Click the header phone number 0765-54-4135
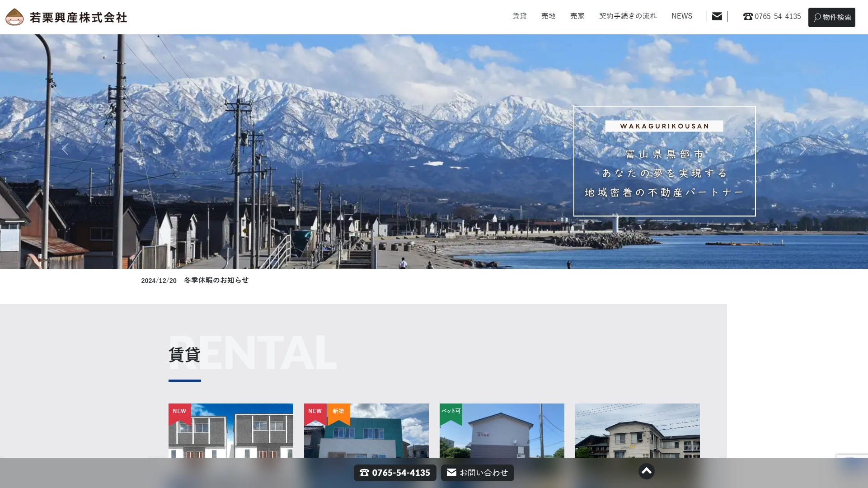 pyautogui.click(x=772, y=16)
